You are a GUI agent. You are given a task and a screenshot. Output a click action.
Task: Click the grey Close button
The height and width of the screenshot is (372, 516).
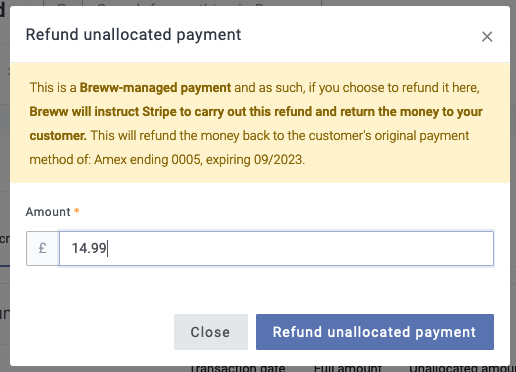[211, 332]
